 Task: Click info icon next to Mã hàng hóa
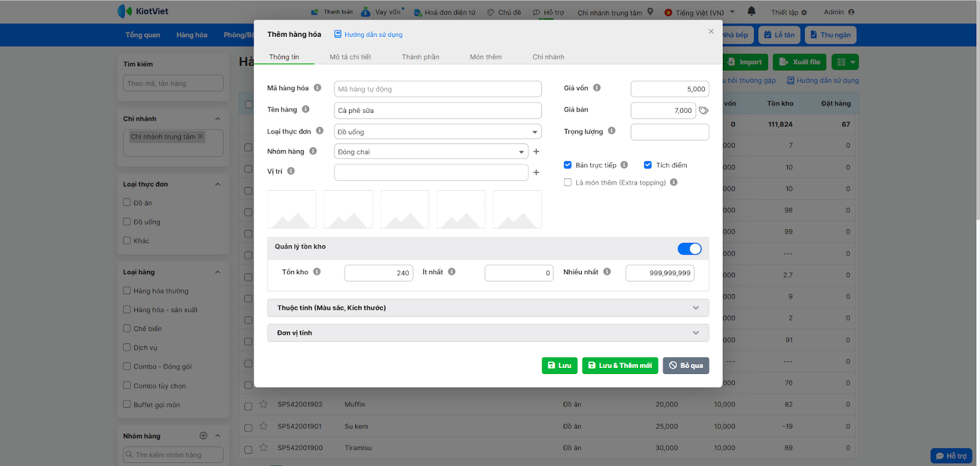pos(317,88)
